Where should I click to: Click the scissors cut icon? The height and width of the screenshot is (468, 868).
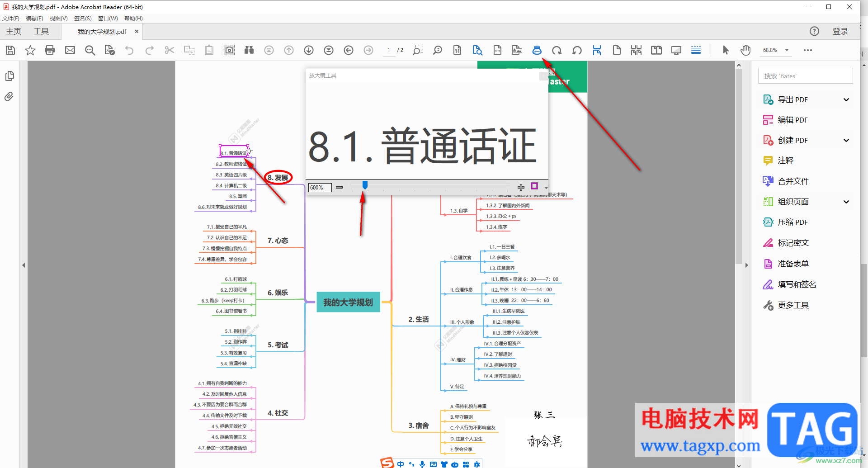(x=170, y=50)
